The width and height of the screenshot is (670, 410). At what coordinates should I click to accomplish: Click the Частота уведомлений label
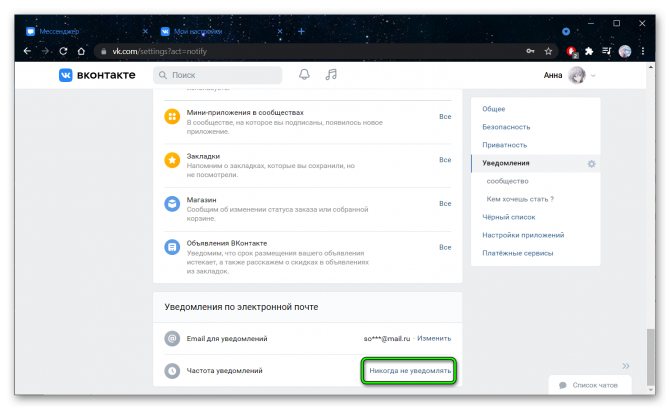pos(224,371)
